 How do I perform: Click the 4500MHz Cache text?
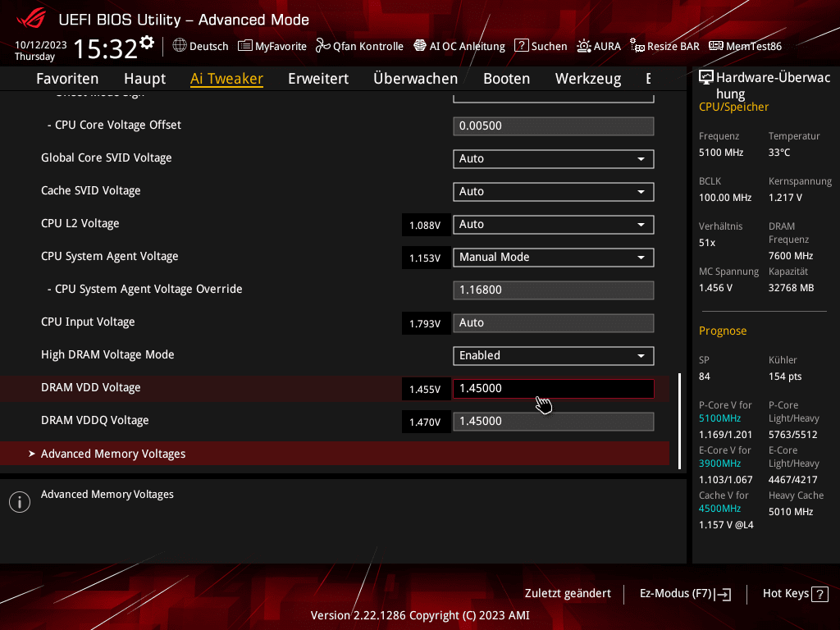point(720,509)
